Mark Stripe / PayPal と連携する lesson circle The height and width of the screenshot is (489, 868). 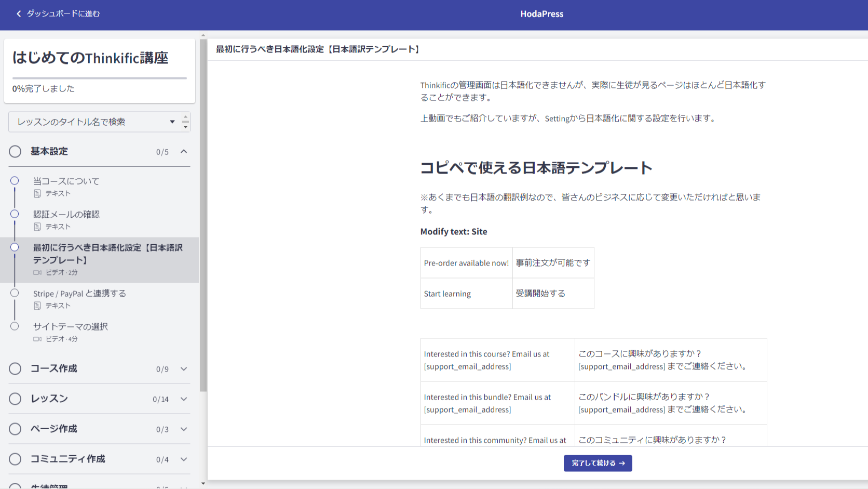tap(15, 293)
